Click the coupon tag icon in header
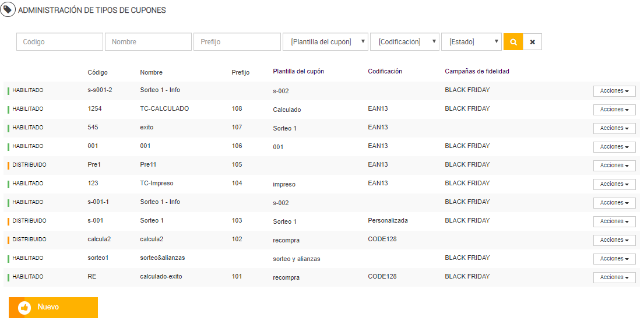The width and height of the screenshot is (644, 324). (8, 10)
